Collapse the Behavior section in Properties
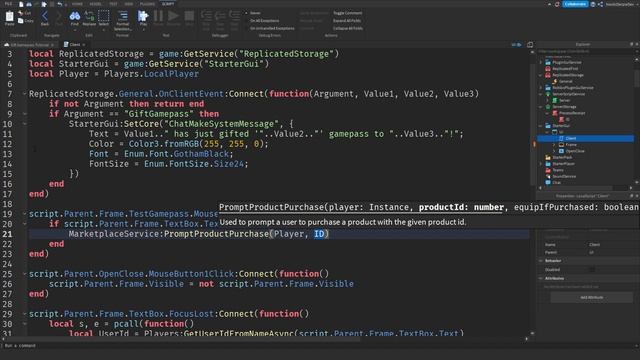 pos(541,261)
